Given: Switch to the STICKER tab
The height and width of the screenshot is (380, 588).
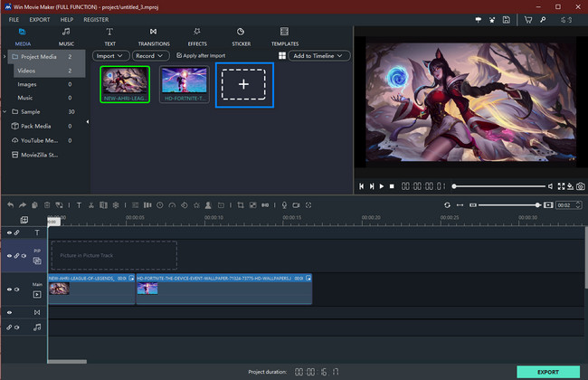Looking at the screenshot, I should (x=242, y=37).
